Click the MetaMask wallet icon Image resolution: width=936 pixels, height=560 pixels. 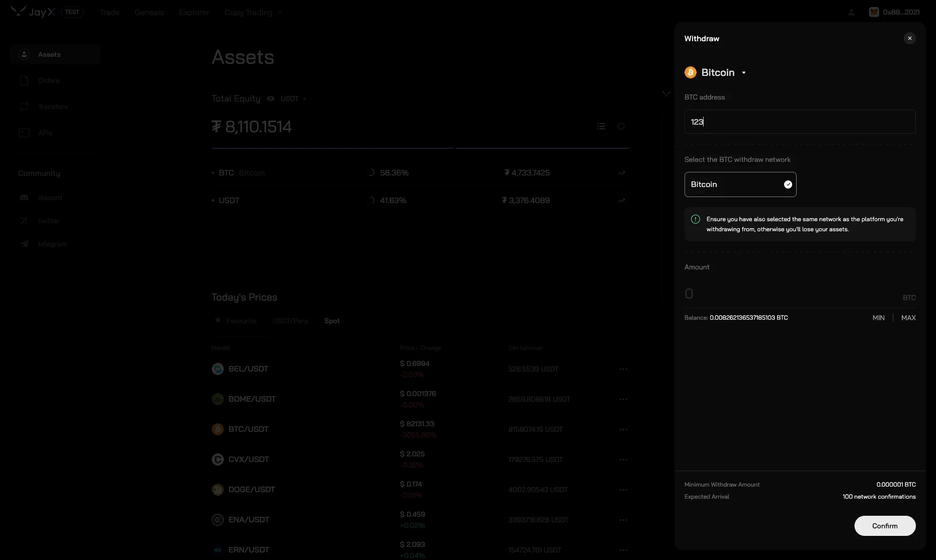[874, 12]
